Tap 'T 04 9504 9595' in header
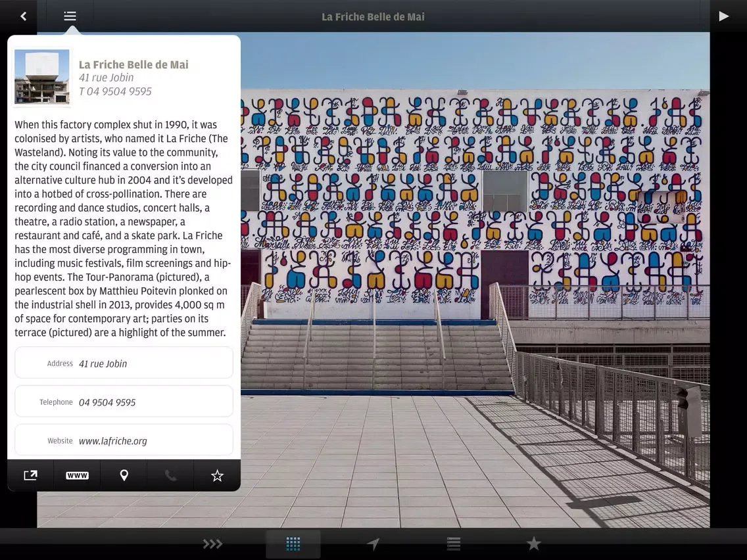Image resolution: width=747 pixels, height=560 pixels. [115, 91]
